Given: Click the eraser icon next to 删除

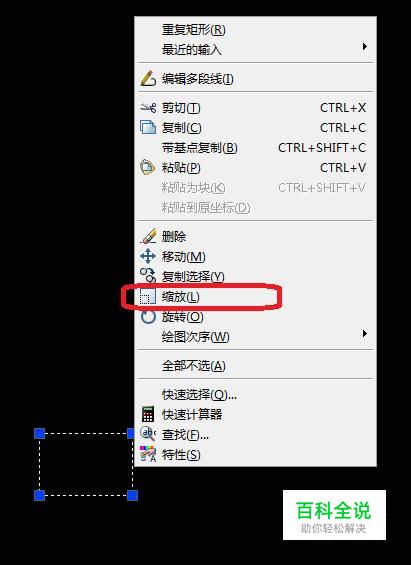Looking at the screenshot, I should click(x=148, y=236).
